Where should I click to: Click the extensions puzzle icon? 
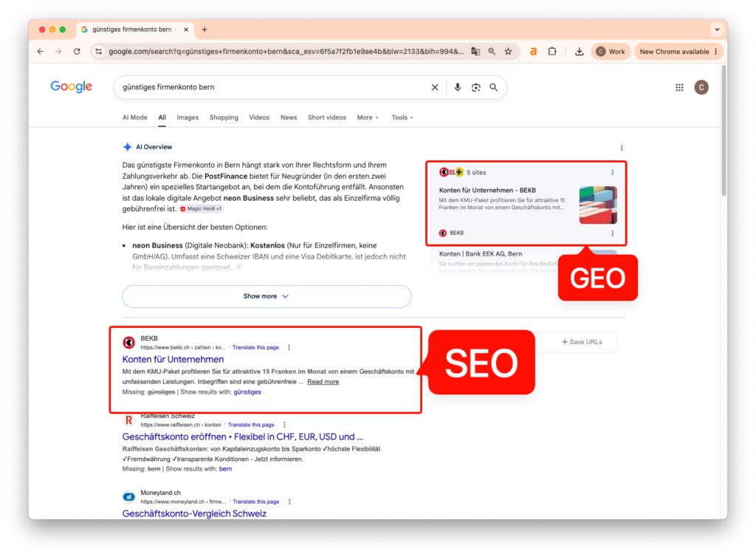point(552,52)
